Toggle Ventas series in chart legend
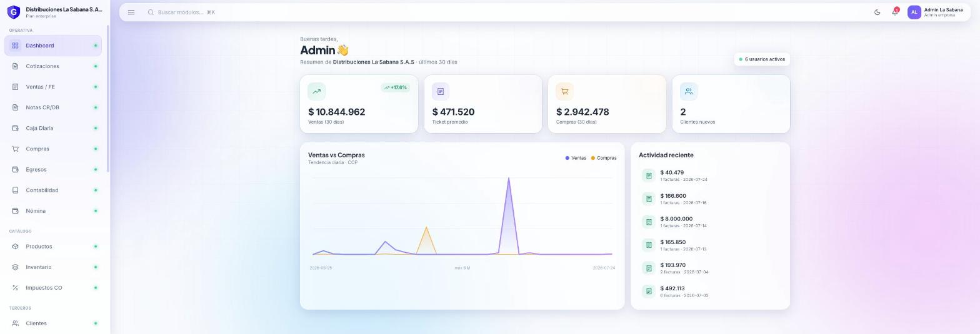Image resolution: width=980 pixels, height=334 pixels. (576, 158)
